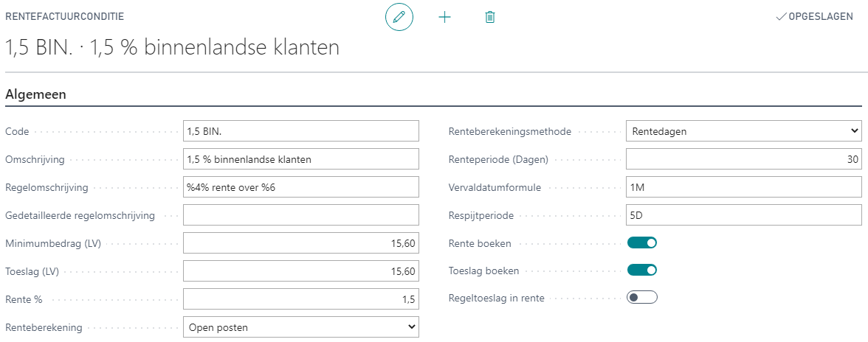The width and height of the screenshot is (868, 342).
Task: Click the trash can delete icon
Action: [x=489, y=17]
